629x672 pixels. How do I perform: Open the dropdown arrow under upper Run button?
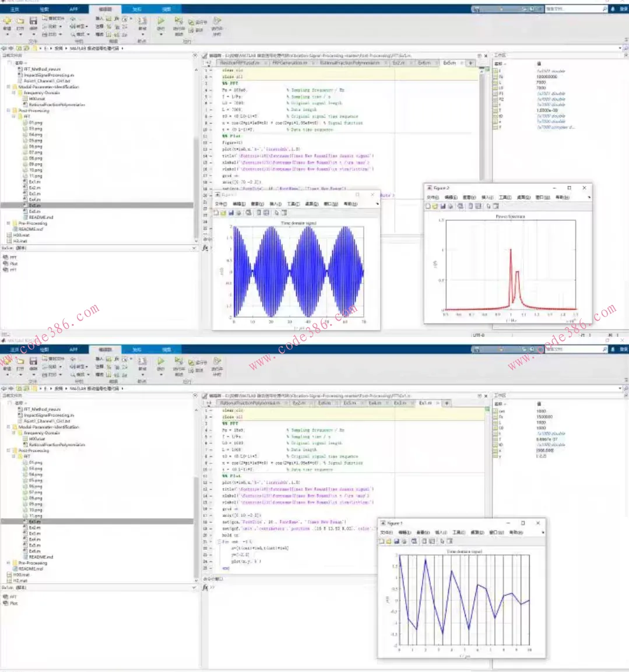coord(161,34)
